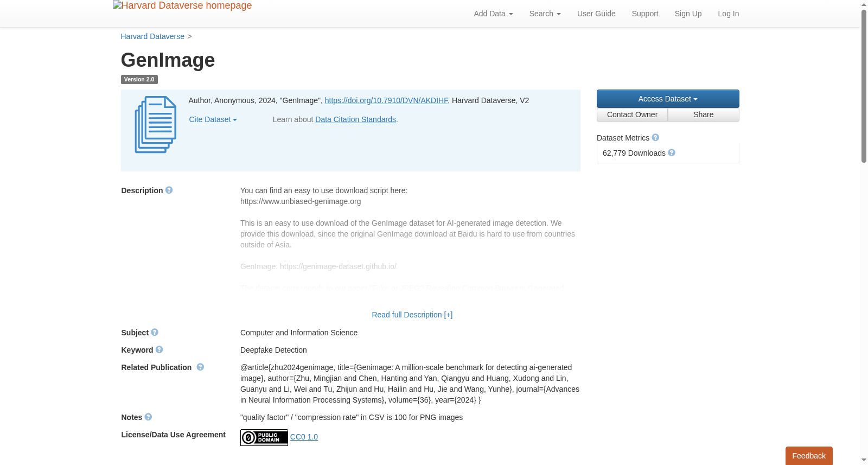The height and width of the screenshot is (465, 868).
Task: Expand Read full Description link
Action: pyautogui.click(x=412, y=315)
